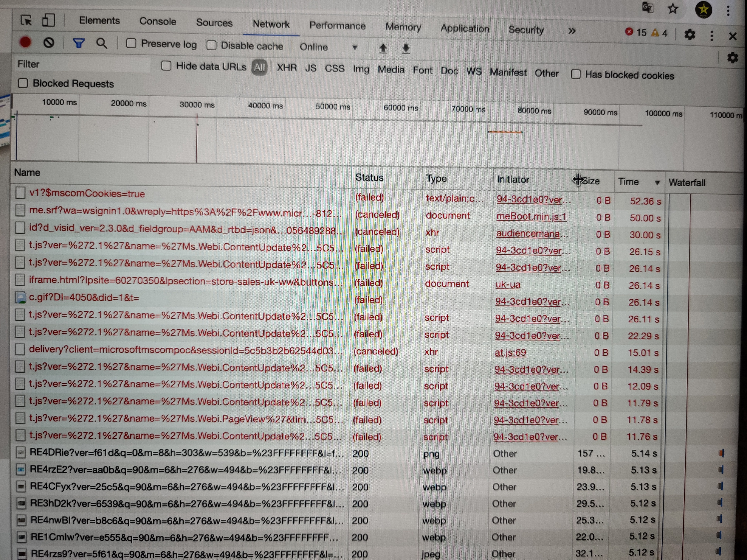Switch to the Sources tab
The width and height of the screenshot is (747, 560).
coord(214,23)
